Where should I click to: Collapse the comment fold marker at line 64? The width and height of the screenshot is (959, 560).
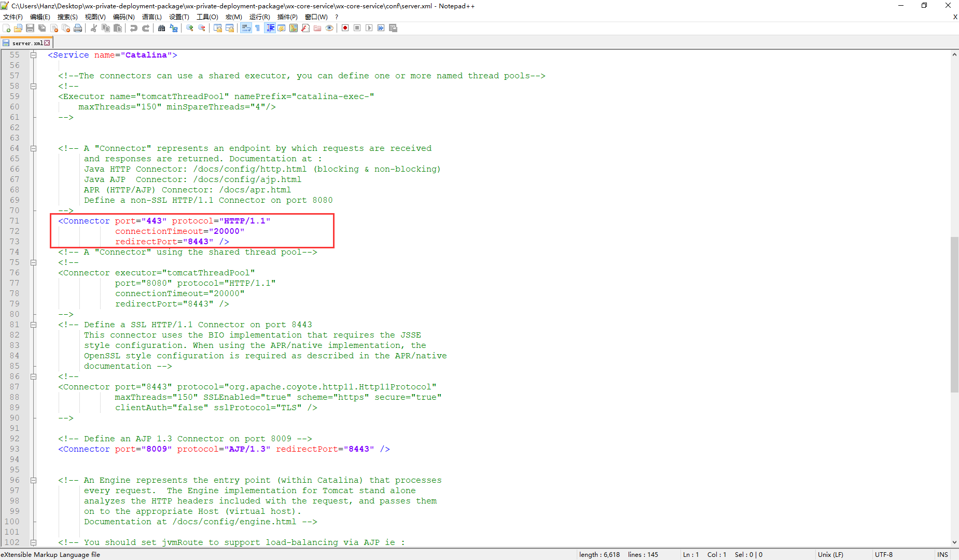[33, 148]
